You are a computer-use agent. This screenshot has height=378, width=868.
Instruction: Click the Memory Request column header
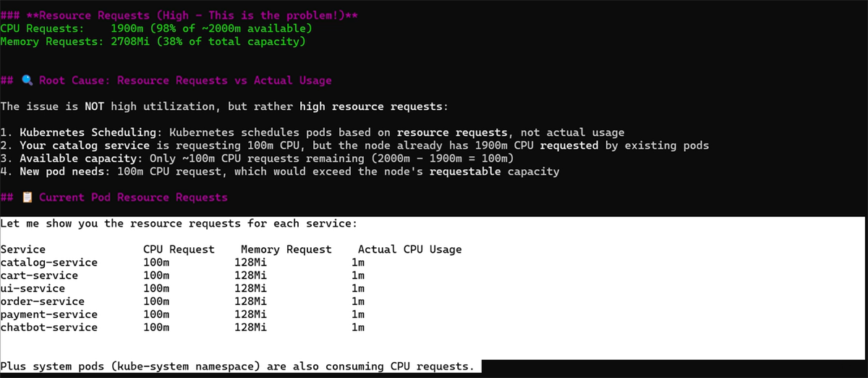[x=286, y=249]
